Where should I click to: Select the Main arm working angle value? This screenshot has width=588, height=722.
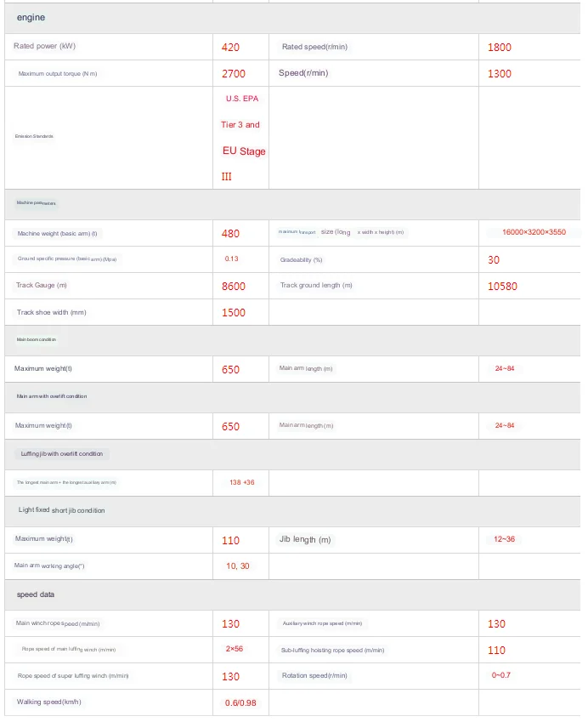238,566
